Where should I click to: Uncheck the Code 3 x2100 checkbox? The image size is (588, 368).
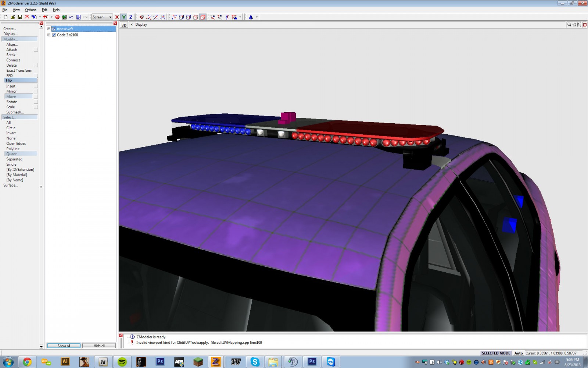click(54, 35)
